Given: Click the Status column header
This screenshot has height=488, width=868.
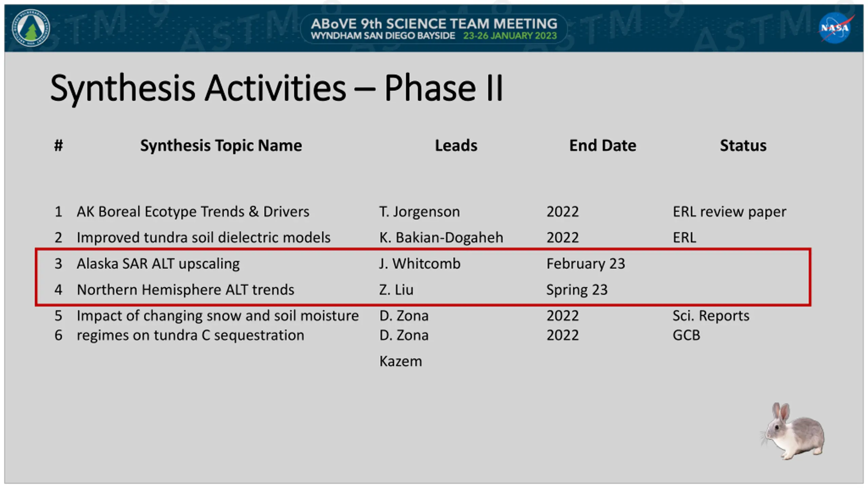Looking at the screenshot, I should [x=743, y=145].
